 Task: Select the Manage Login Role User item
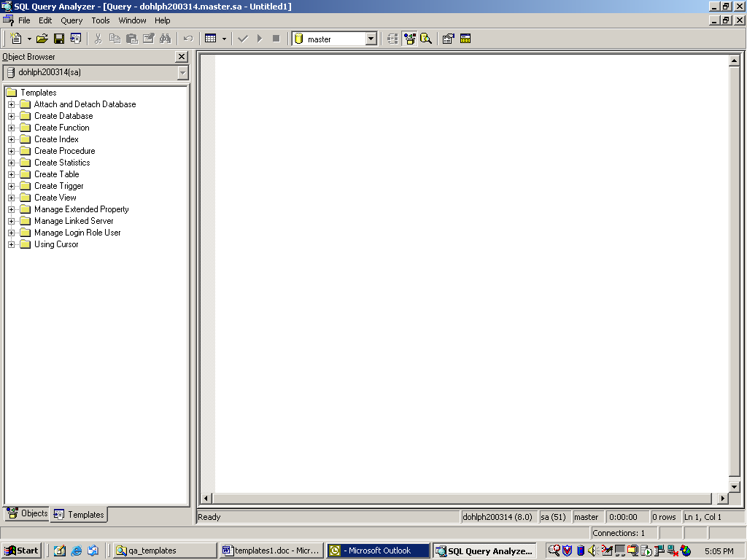pos(77,233)
